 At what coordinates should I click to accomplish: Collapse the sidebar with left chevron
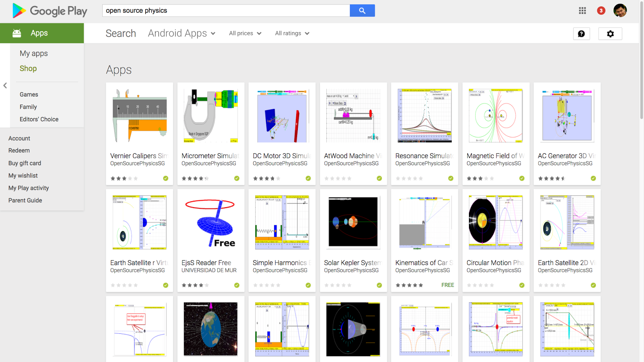pyautogui.click(x=5, y=85)
